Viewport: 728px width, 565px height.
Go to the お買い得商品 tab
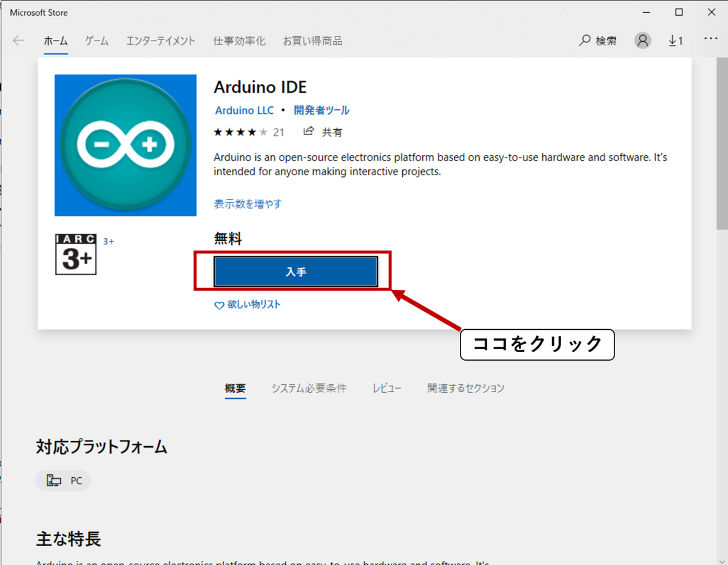tap(312, 41)
